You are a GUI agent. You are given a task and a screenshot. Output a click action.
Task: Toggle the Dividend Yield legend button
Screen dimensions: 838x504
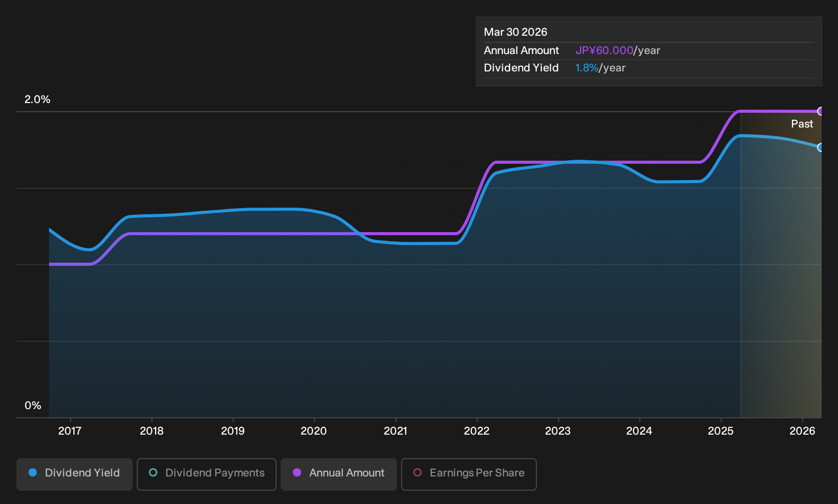[75, 474]
